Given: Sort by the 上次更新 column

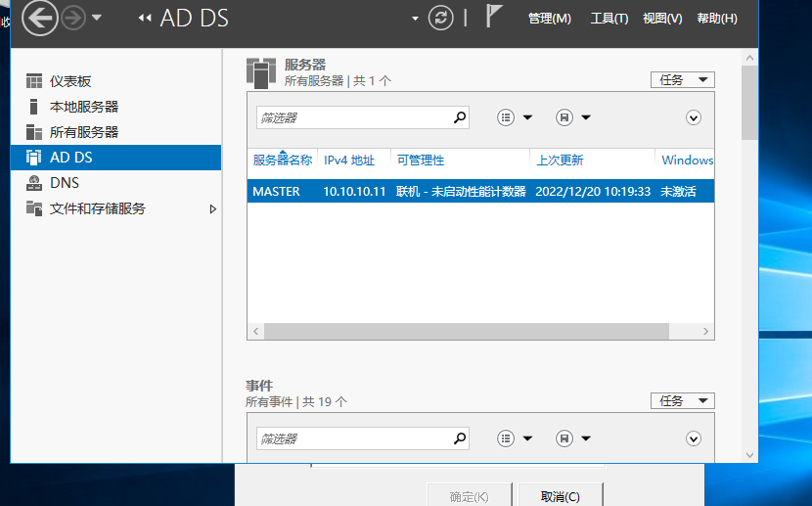Looking at the screenshot, I should tap(560, 161).
